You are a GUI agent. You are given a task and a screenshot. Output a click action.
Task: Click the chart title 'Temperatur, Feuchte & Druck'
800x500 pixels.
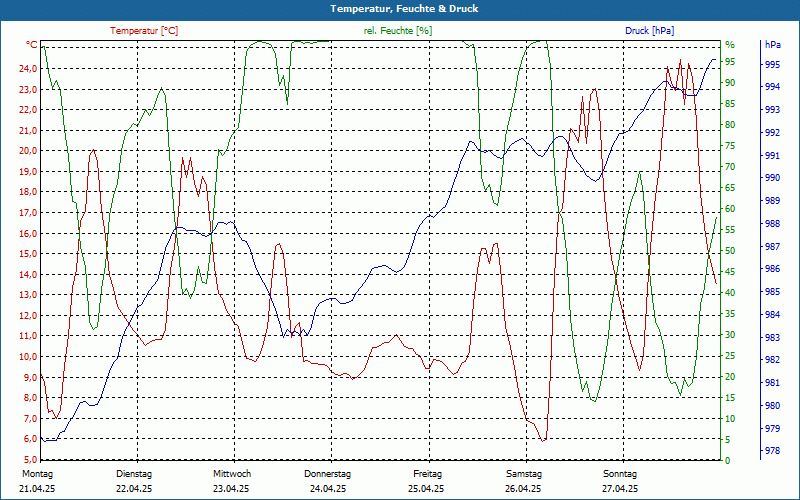click(404, 9)
